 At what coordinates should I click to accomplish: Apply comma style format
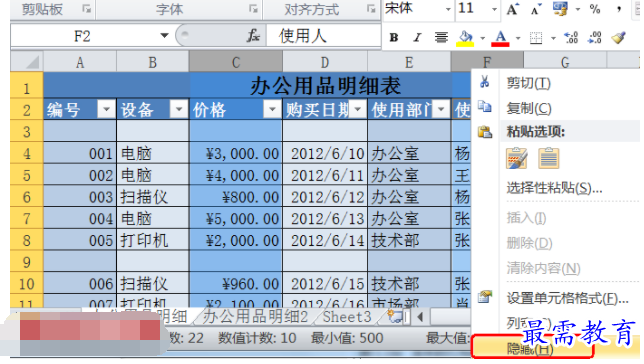coord(619,9)
